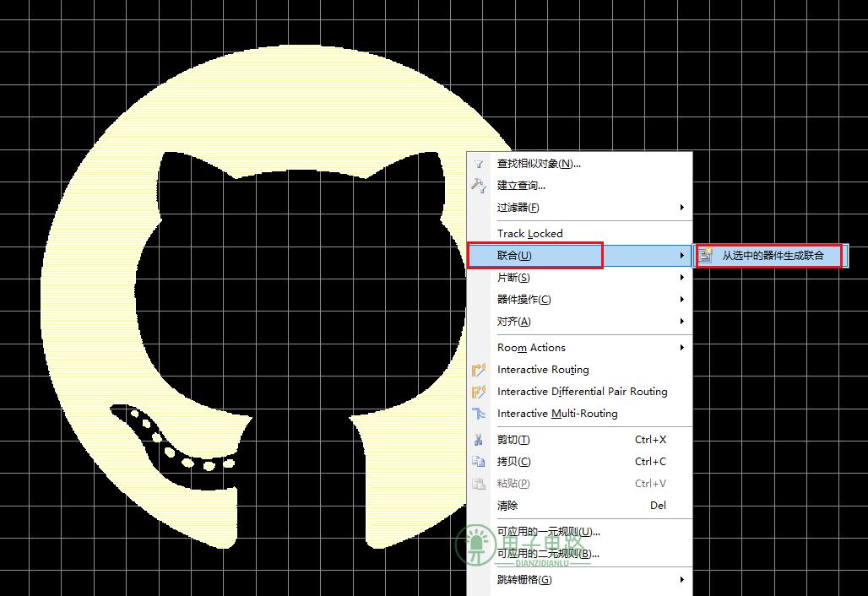The width and height of the screenshot is (868, 596).
Task: Click the scissors icon for 剪切
Action: pos(478,439)
